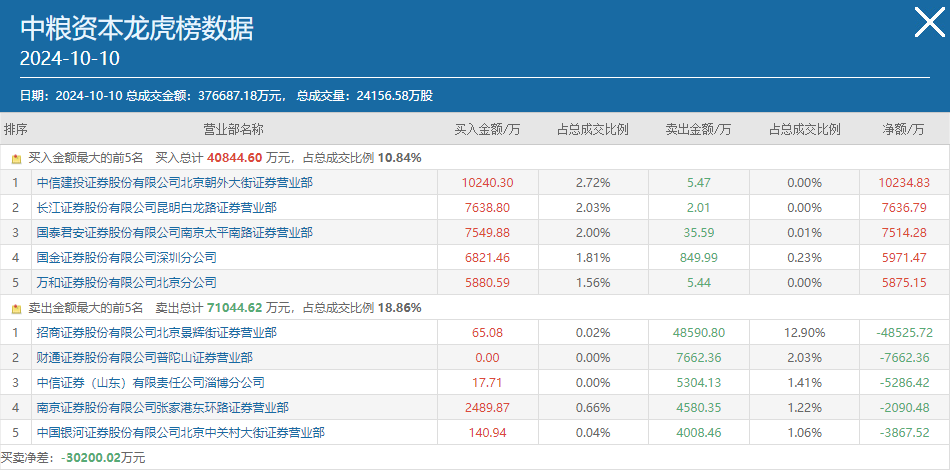Screen dimensions: 951x471
Task: Open 国金证券深圳分公司 link
Action: click(126, 258)
